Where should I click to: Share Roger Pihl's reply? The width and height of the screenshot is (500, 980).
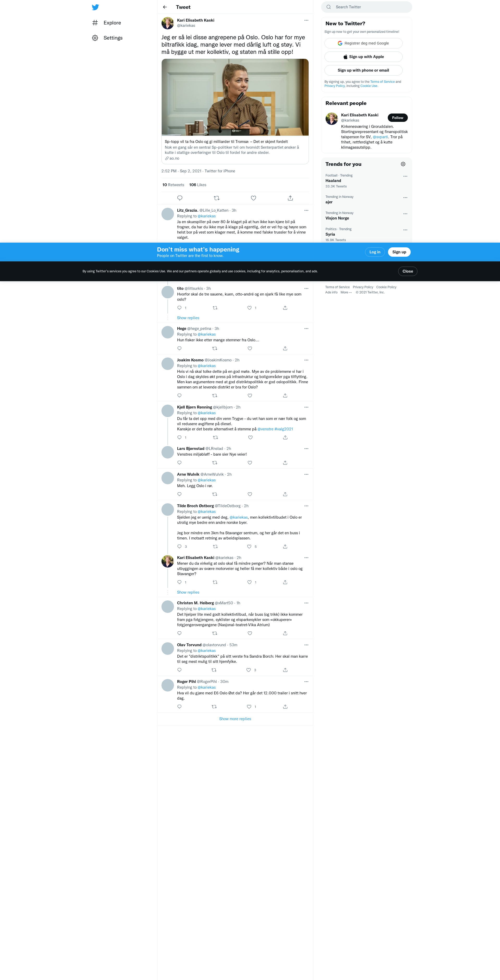[285, 707]
